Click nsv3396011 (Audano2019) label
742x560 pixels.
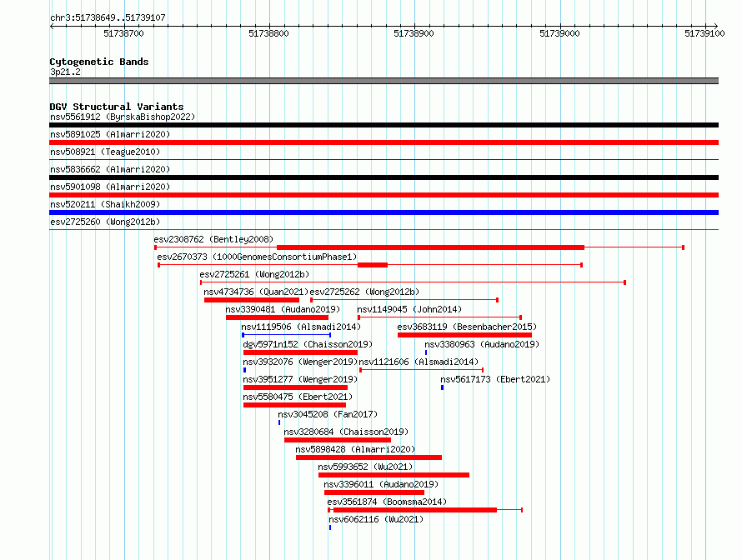[x=381, y=484]
